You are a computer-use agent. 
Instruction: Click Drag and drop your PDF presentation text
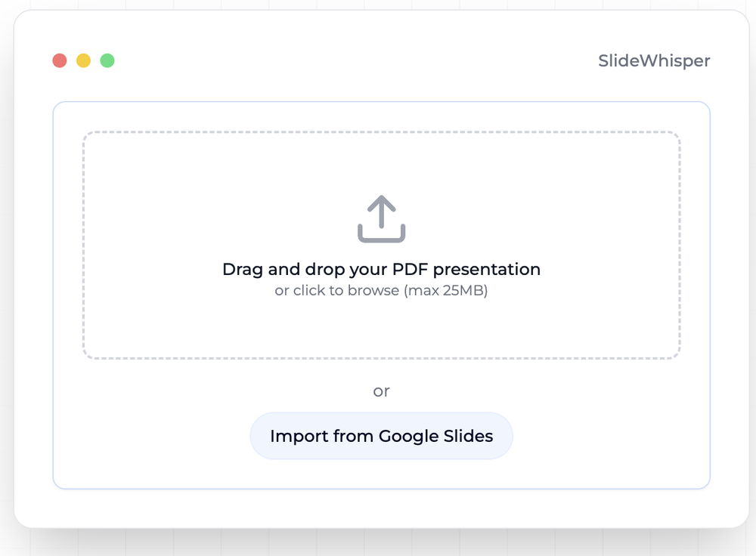point(381,269)
